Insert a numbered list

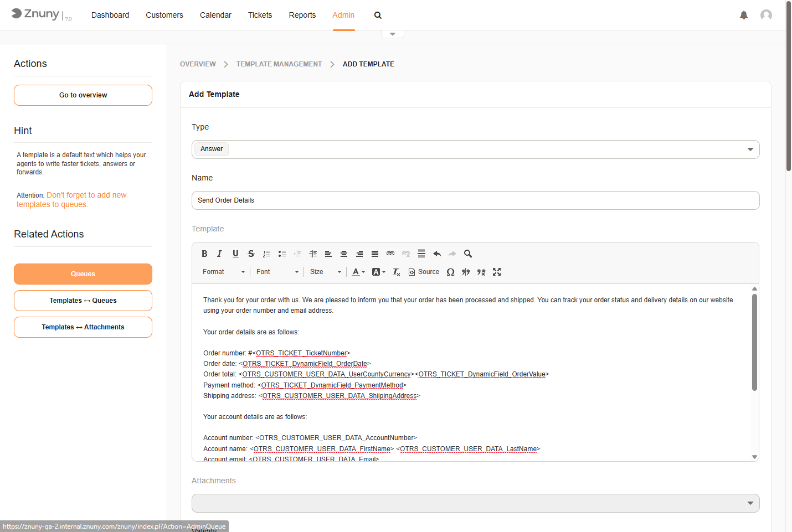pos(266,254)
